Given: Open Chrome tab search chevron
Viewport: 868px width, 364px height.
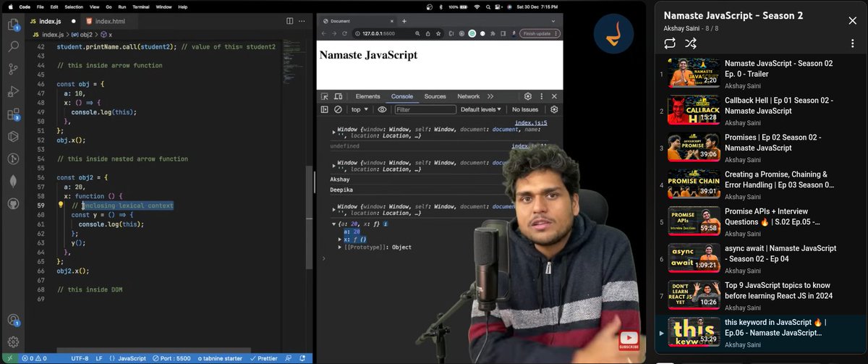Looking at the screenshot, I should (x=554, y=21).
